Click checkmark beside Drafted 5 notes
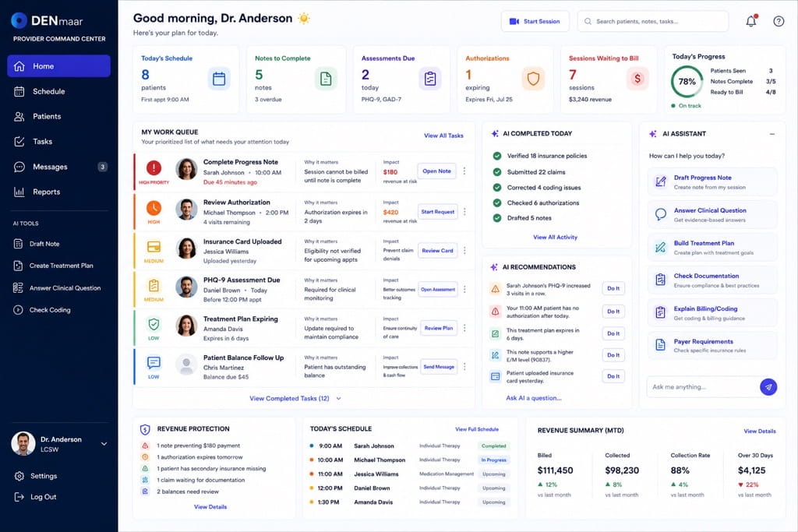This screenshot has height=532, width=798. (496, 217)
